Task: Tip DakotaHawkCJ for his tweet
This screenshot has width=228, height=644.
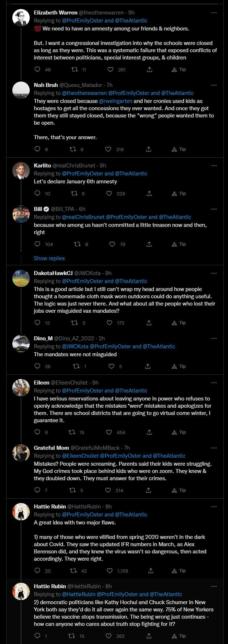Action: pyautogui.click(x=179, y=323)
